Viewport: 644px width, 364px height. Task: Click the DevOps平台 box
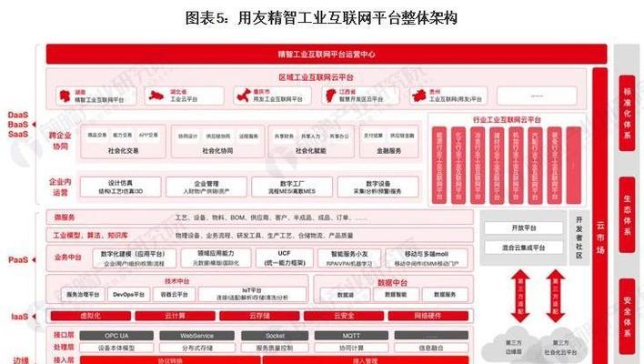tap(128, 295)
